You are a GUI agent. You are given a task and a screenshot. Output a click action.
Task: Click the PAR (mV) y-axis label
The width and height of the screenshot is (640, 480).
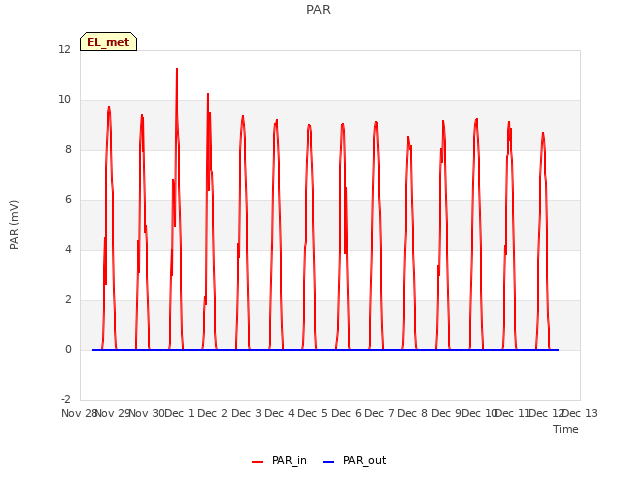(x=14, y=224)
